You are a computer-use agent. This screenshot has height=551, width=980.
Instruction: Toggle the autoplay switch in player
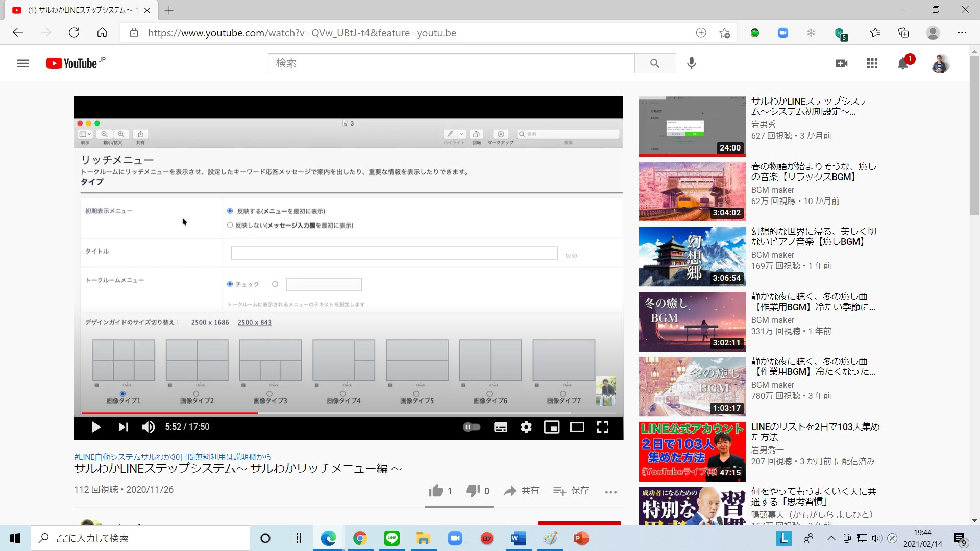click(472, 427)
